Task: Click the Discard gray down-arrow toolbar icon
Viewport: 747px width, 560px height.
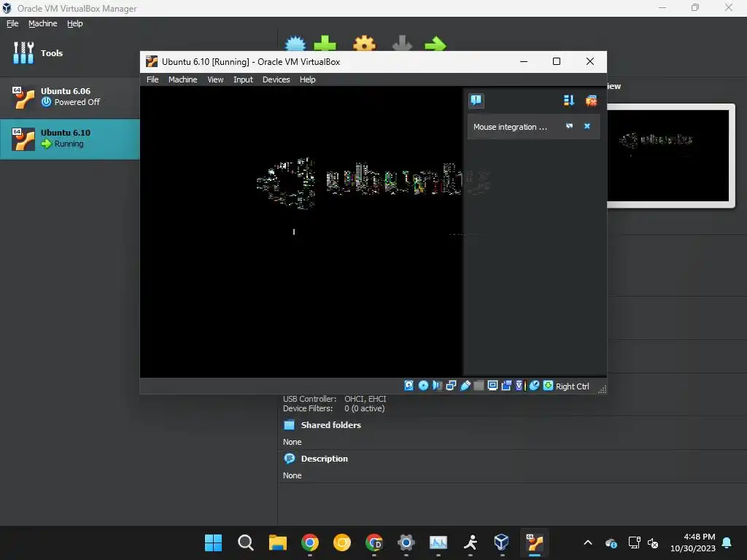Action: click(402, 43)
